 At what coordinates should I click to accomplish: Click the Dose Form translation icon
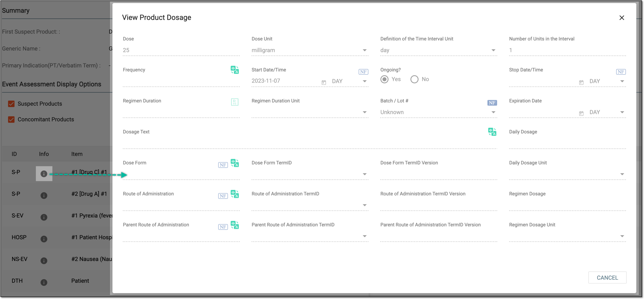coord(234,163)
